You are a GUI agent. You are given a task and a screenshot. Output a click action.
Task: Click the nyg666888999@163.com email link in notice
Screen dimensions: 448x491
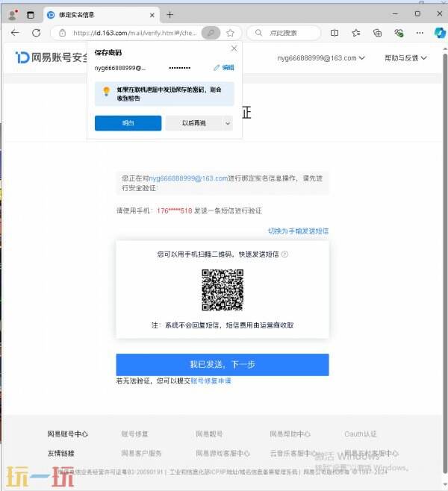click(x=188, y=178)
